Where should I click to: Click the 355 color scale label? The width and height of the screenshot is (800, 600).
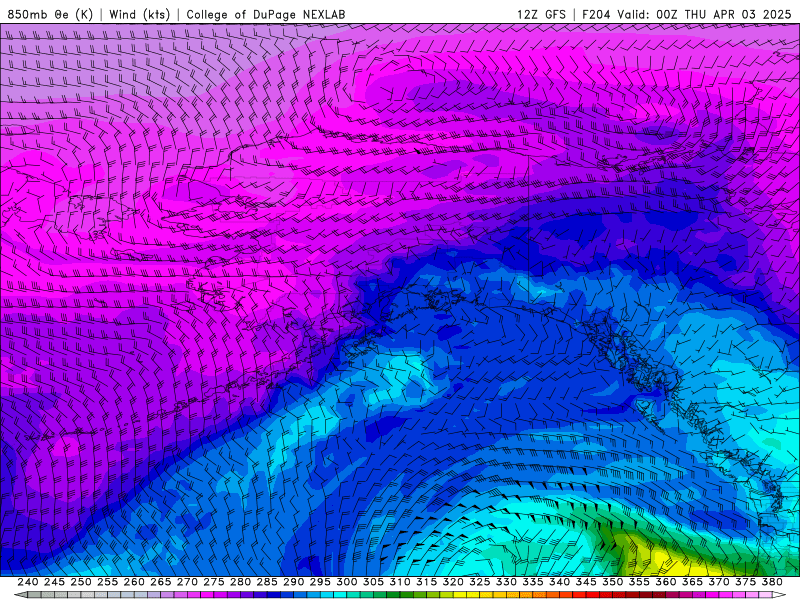pos(639,582)
